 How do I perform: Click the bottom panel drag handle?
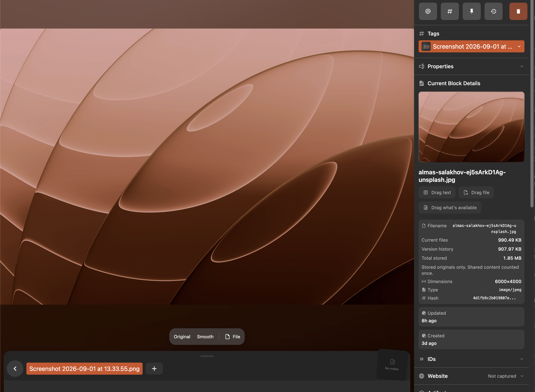pos(207,356)
